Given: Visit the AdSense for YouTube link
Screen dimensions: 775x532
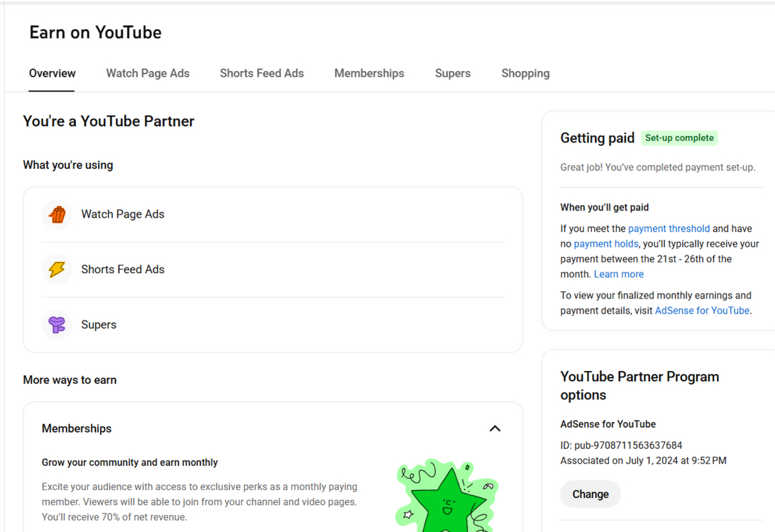Looking at the screenshot, I should coord(702,311).
